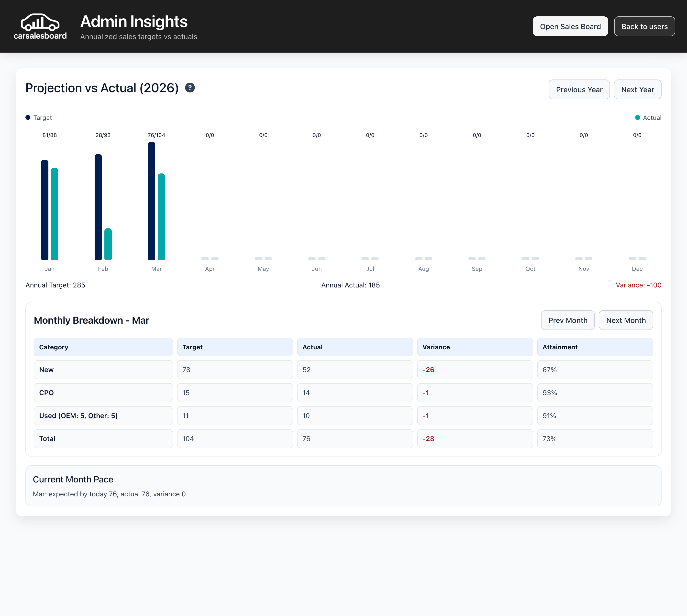Open Prev Month in Monthly Breakdown
The width and height of the screenshot is (687, 616).
[x=568, y=320]
